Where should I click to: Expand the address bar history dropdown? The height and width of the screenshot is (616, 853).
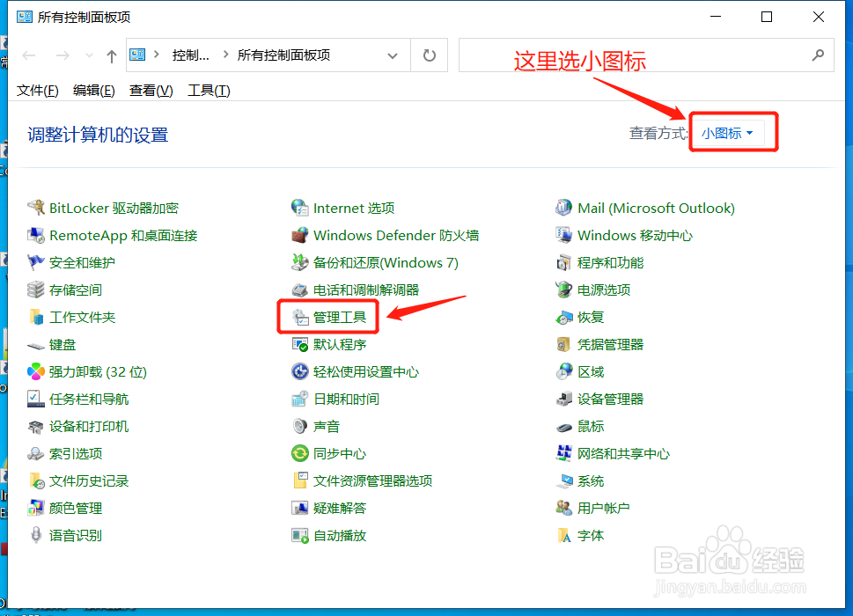[393, 55]
